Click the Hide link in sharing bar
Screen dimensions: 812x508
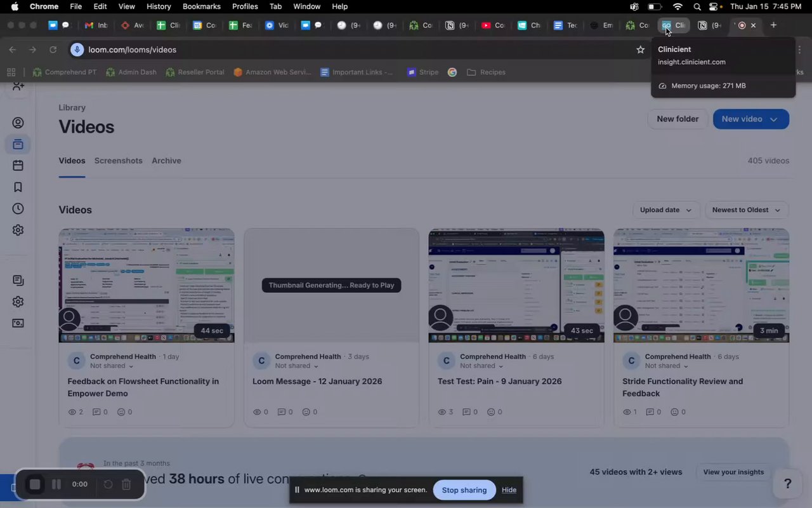[509, 490]
